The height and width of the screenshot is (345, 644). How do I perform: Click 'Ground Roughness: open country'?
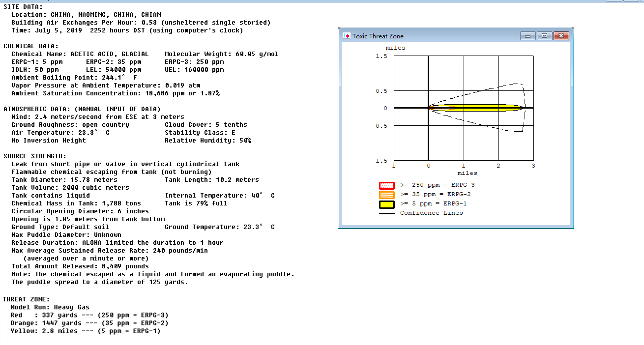(70, 125)
